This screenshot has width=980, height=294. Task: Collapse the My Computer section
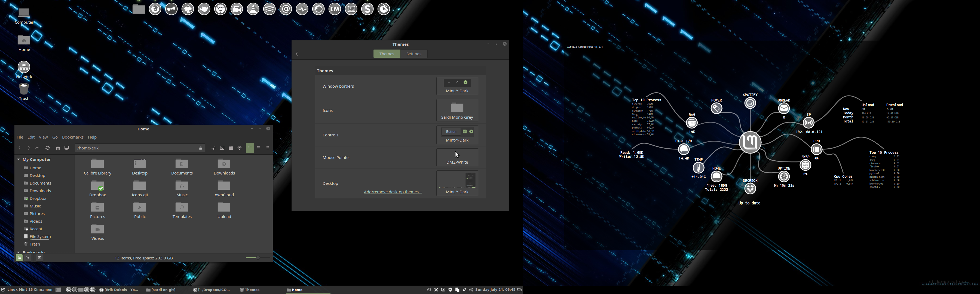[18, 159]
